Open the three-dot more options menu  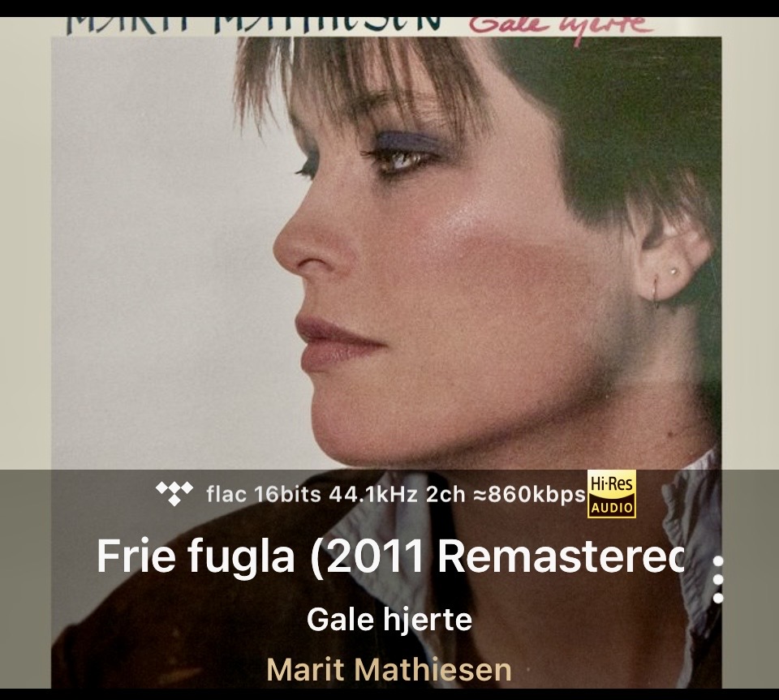click(717, 579)
